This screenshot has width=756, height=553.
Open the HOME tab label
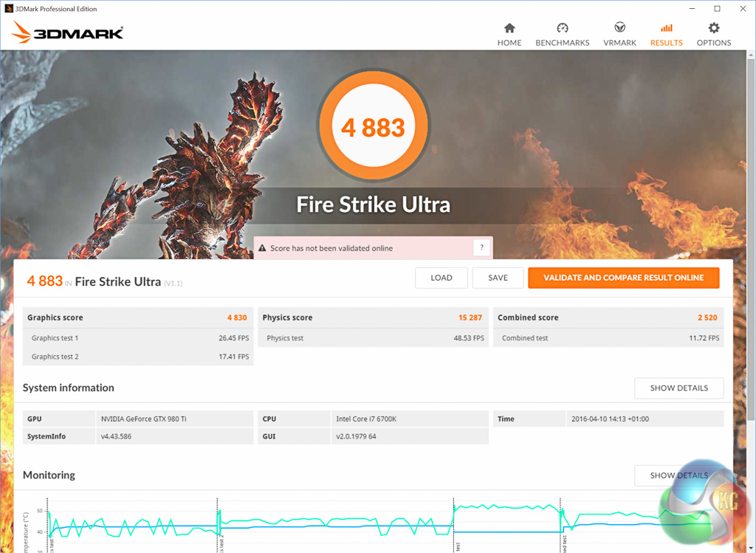509,42
